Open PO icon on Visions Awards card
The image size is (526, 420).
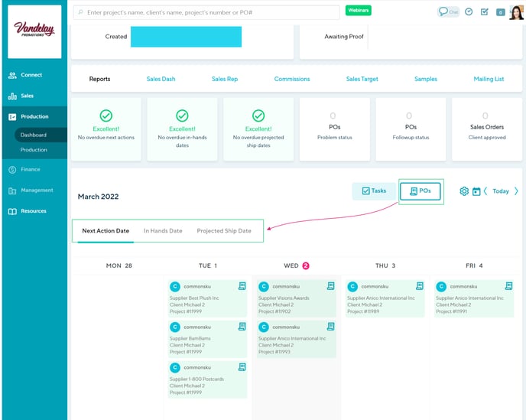[x=330, y=286]
